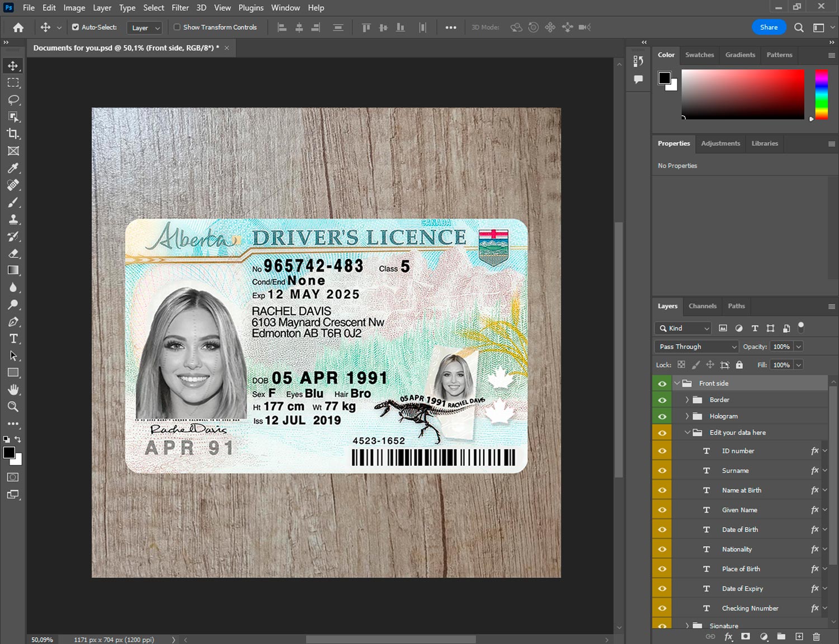
Task: Switch to the Channels tab
Action: click(702, 306)
